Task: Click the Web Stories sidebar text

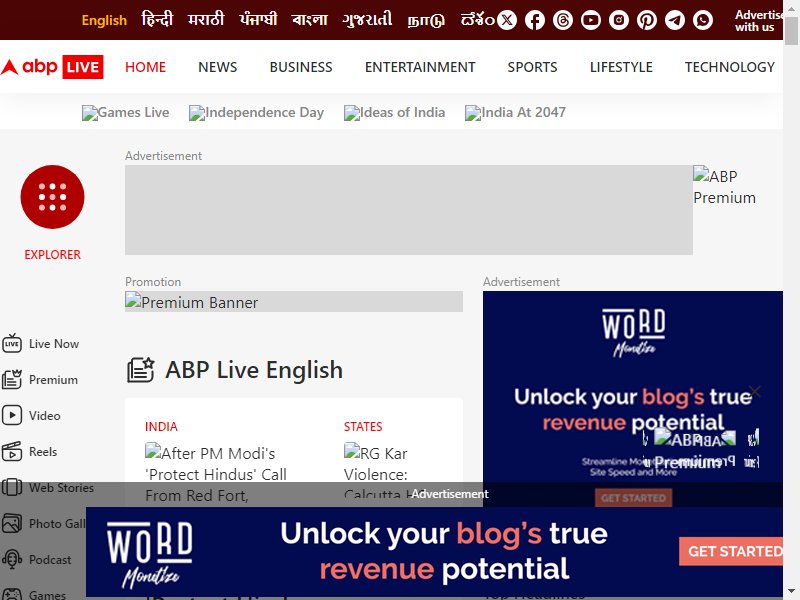Action: coord(61,488)
